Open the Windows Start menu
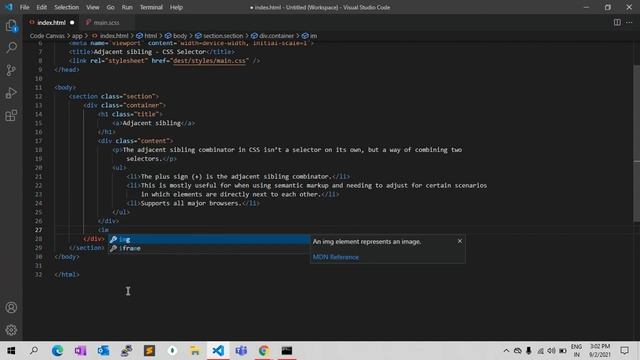Viewport: 640px width, 360px height. [11, 350]
